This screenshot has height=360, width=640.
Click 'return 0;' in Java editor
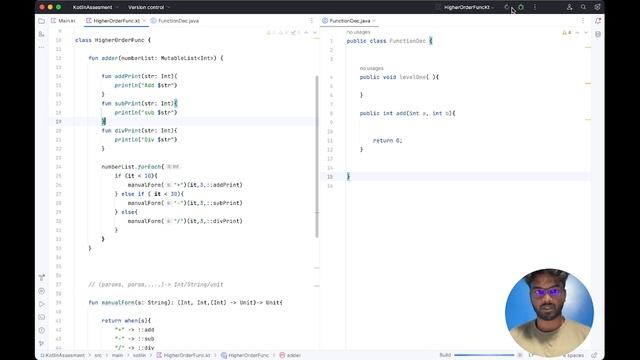[x=387, y=140]
